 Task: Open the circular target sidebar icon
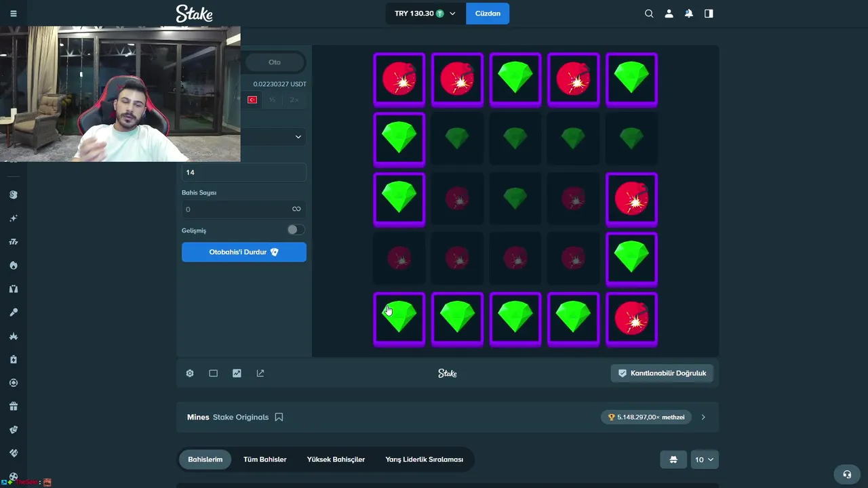[14, 382]
